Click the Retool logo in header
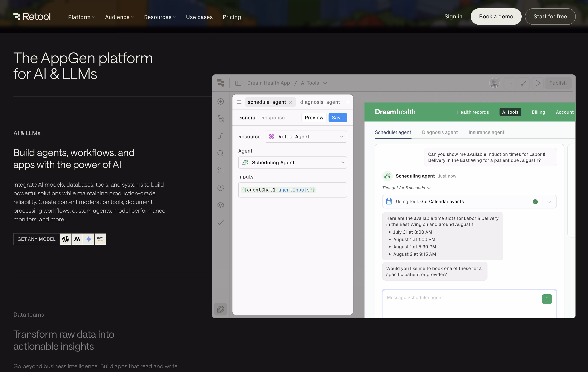 click(x=32, y=17)
